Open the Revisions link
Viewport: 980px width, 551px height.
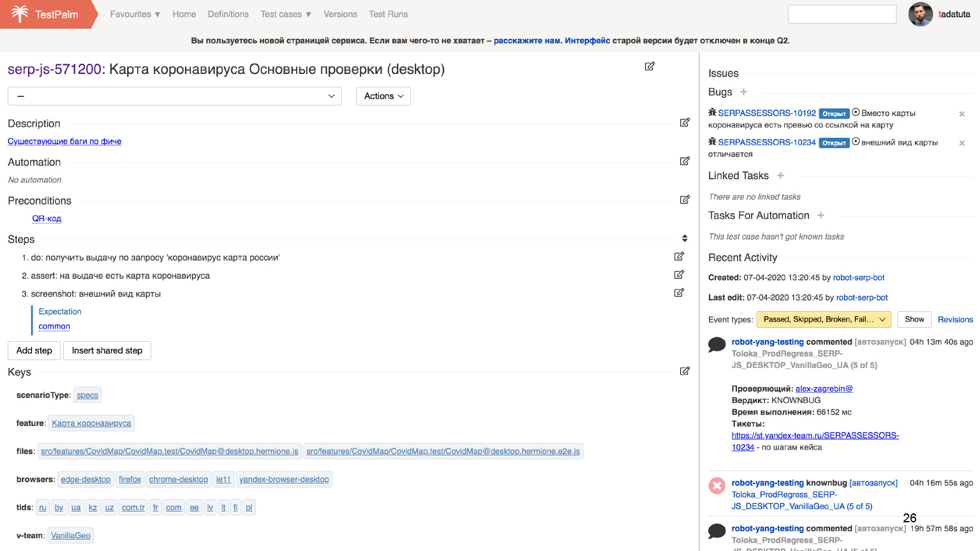955,320
